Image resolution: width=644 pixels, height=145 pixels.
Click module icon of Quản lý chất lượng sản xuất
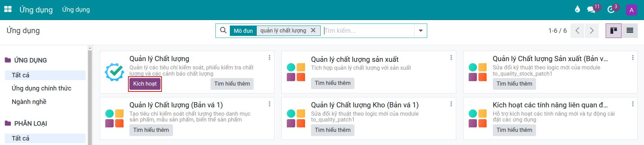(x=296, y=72)
